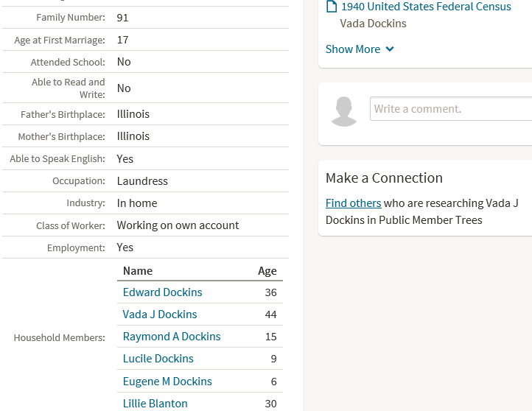532x411 pixels.
Task: Click the Make a Connection heading
Action: coord(384,178)
